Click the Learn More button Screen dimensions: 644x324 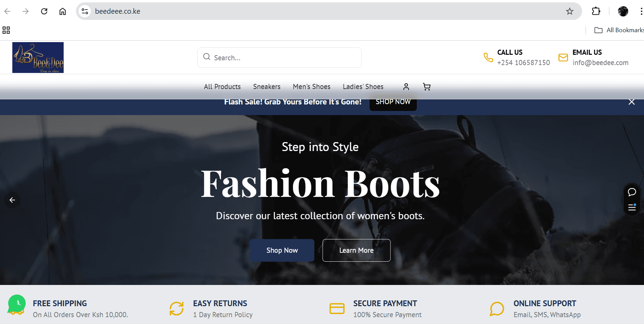pyautogui.click(x=356, y=250)
